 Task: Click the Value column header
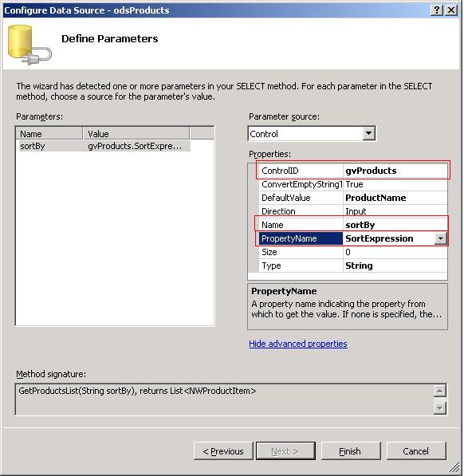coord(136,134)
